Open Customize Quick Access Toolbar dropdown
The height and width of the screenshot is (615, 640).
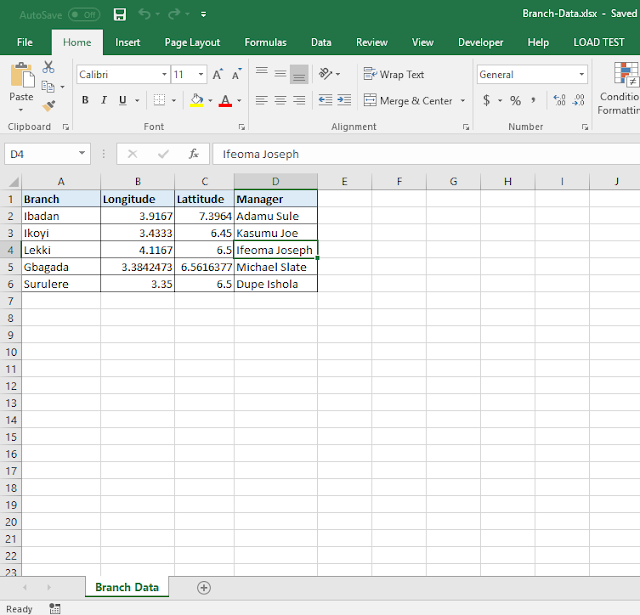(203, 15)
